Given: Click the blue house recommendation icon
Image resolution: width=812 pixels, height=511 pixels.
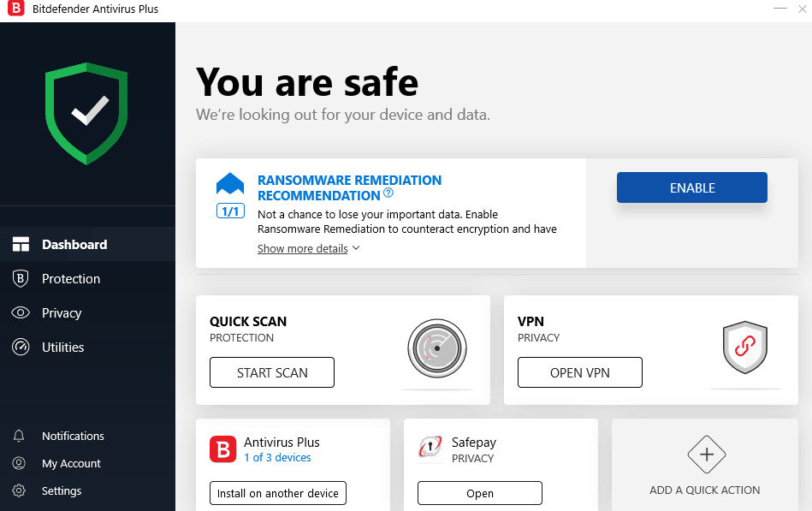Looking at the screenshot, I should tap(229, 183).
